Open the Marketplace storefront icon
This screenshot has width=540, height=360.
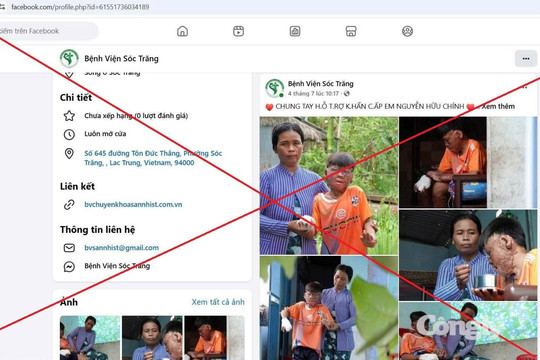[x=351, y=31]
